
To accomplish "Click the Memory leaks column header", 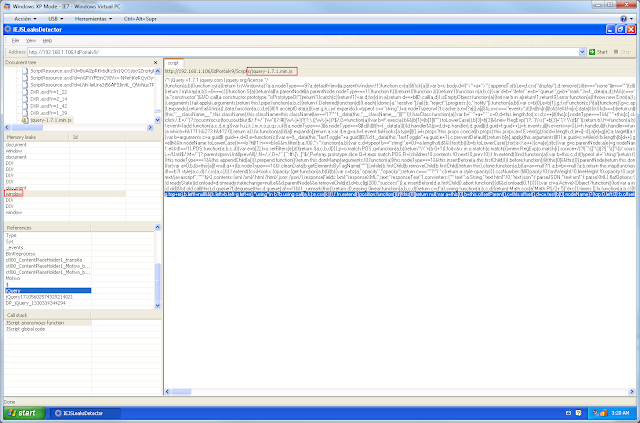I will [37, 137].
